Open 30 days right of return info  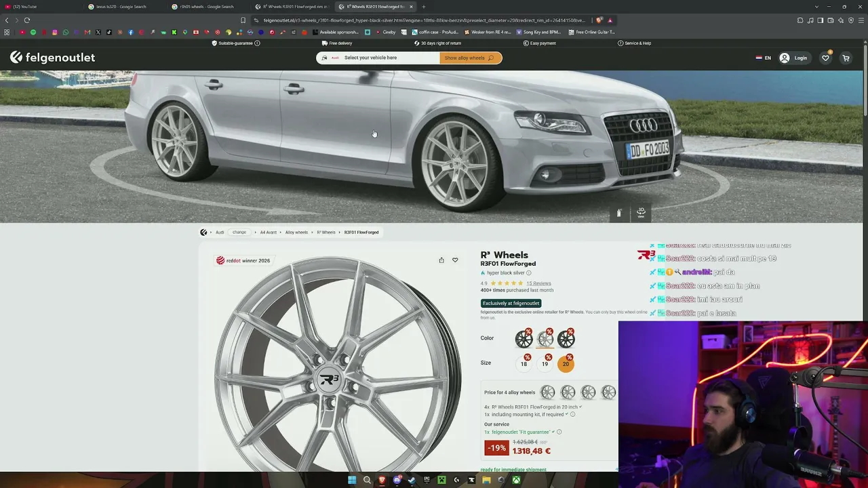(x=437, y=43)
